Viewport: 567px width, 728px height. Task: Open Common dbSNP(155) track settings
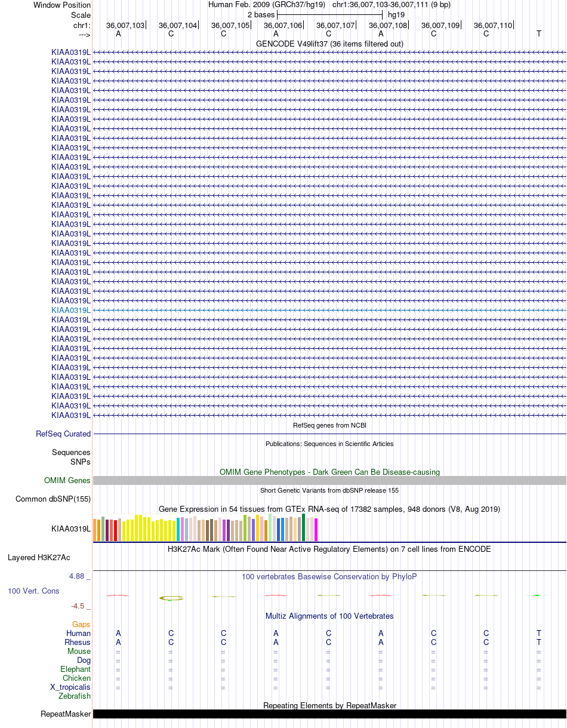[x=53, y=499]
